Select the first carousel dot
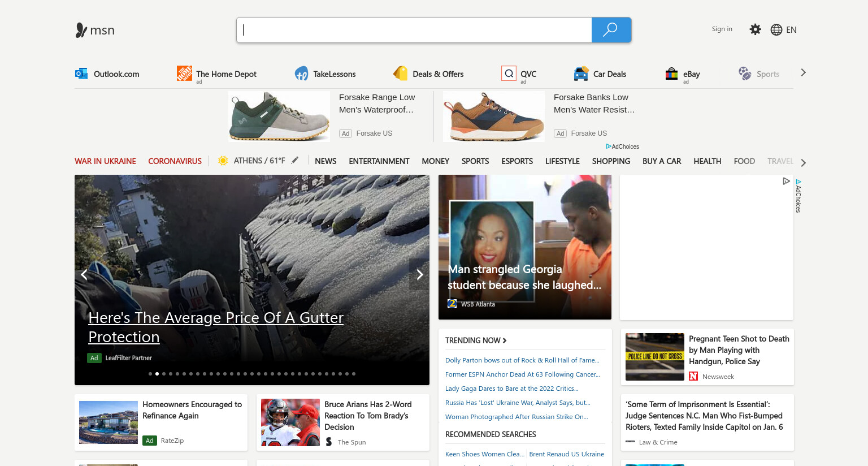This screenshot has height=466, width=868. tap(150, 374)
